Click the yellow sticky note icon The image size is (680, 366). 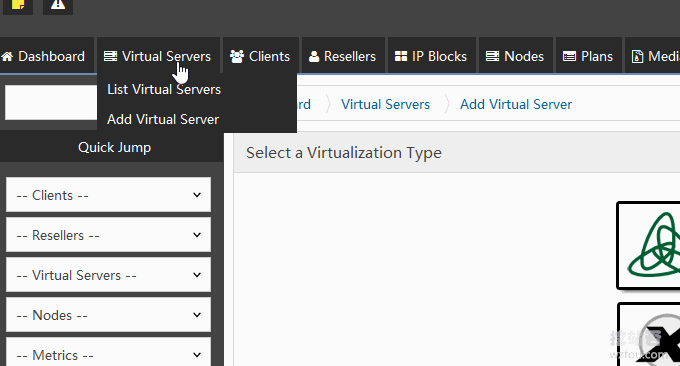tap(18, 6)
